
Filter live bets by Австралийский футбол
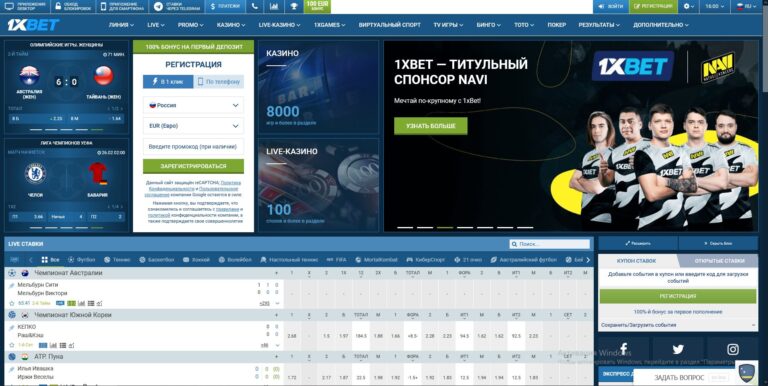point(524,260)
